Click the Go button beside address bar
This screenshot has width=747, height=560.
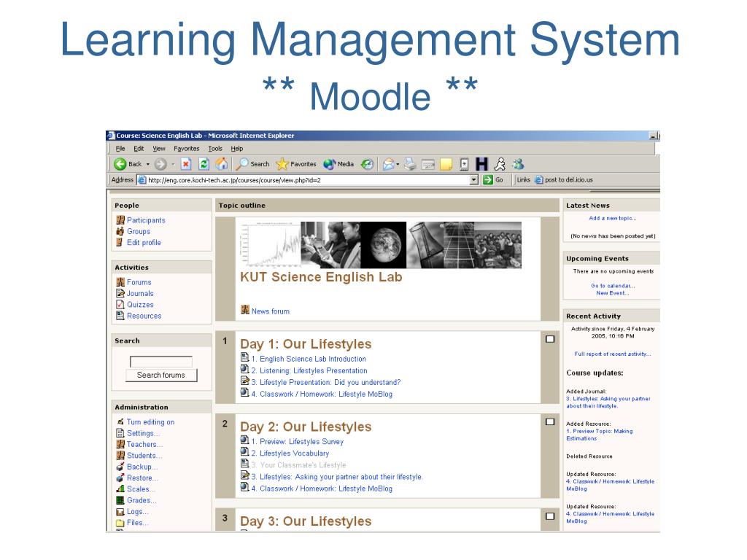click(494, 180)
